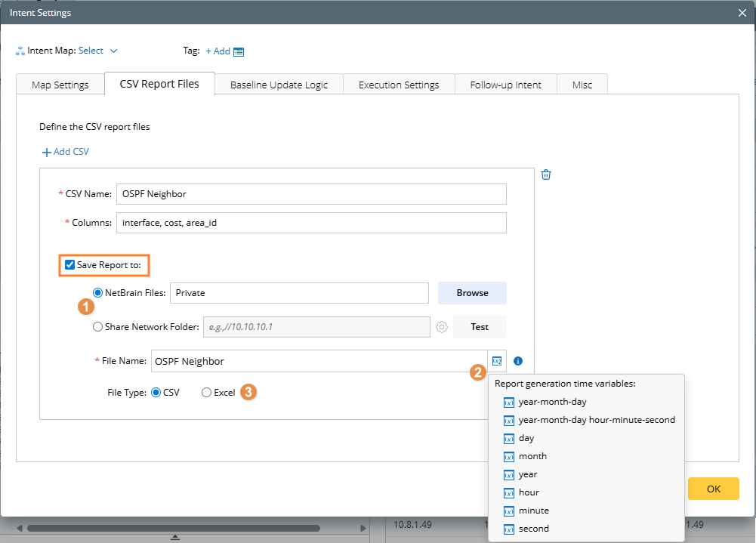Select the minute time variable

533,511
